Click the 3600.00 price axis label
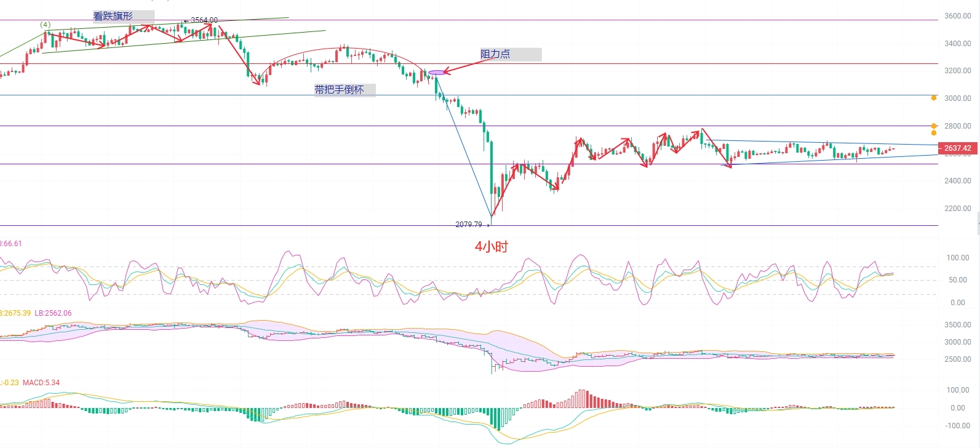Viewport: 980px width, 448px height. coord(957,16)
